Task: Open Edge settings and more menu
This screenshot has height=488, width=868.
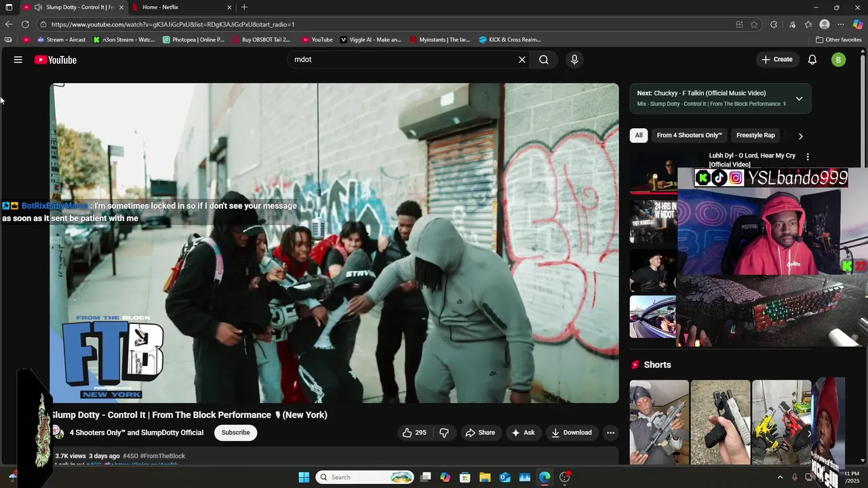Action: (841, 24)
